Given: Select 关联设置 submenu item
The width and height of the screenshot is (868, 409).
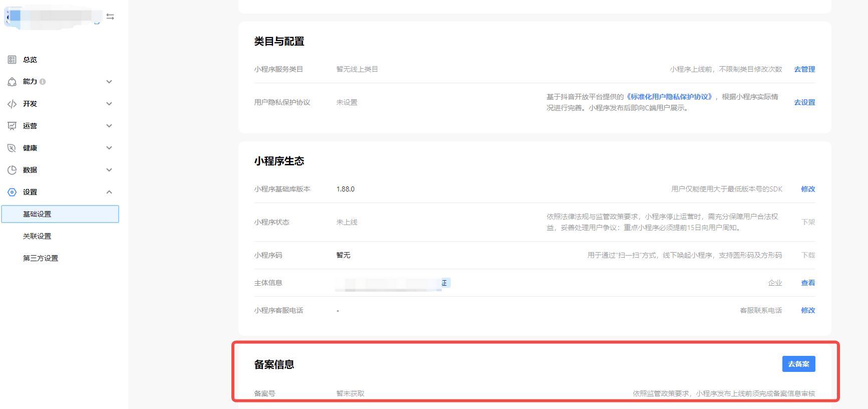Looking at the screenshot, I should (x=37, y=236).
